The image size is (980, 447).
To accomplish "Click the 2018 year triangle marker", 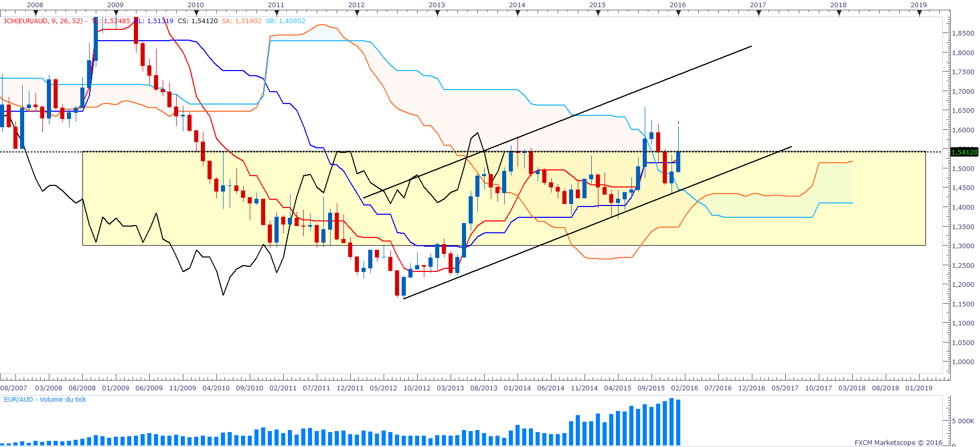I will click(x=839, y=13).
